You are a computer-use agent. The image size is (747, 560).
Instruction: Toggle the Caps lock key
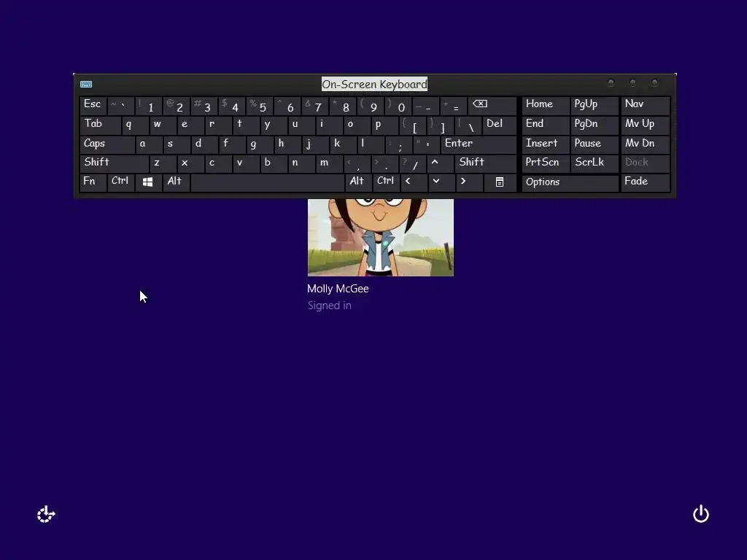tap(107, 144)
